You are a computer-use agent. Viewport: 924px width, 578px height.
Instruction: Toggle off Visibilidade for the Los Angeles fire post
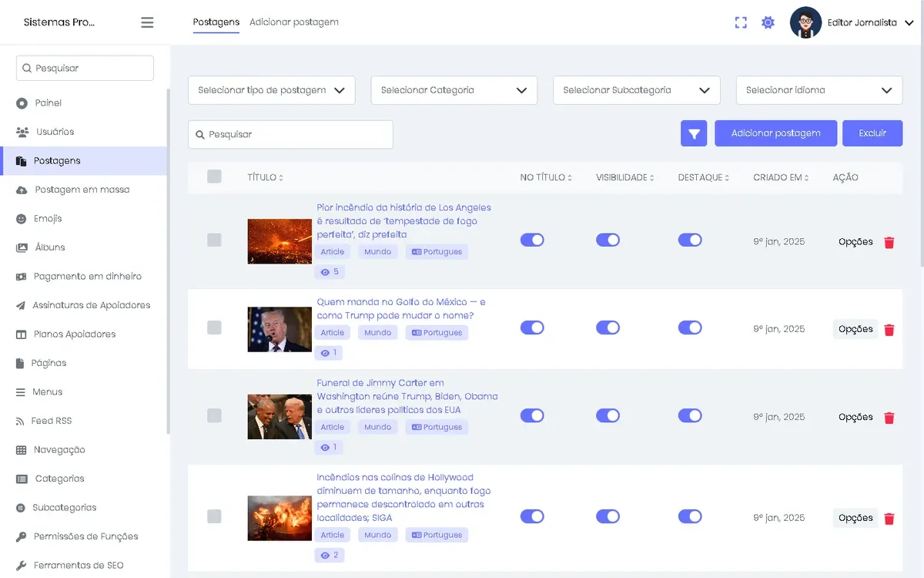(x=608, y=240)
